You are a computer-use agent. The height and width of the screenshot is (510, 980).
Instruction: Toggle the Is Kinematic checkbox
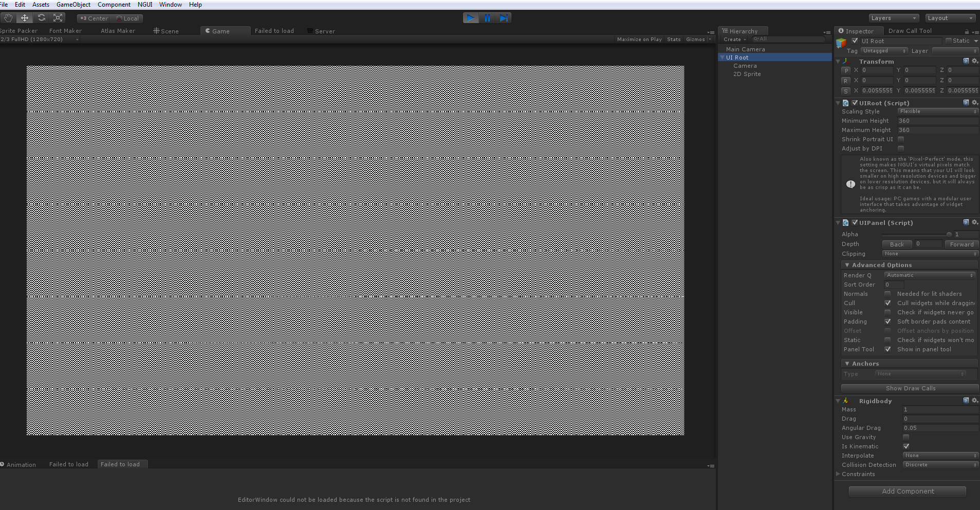(906, 446)
